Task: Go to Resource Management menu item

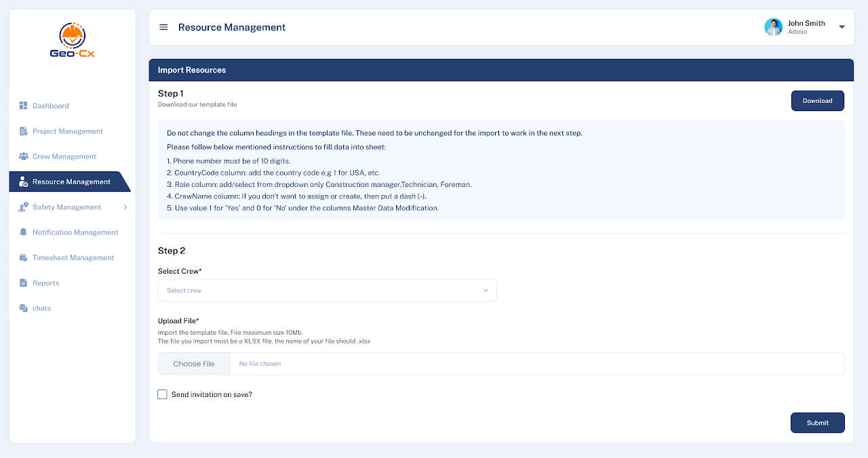Action: (x=71, y=182)
